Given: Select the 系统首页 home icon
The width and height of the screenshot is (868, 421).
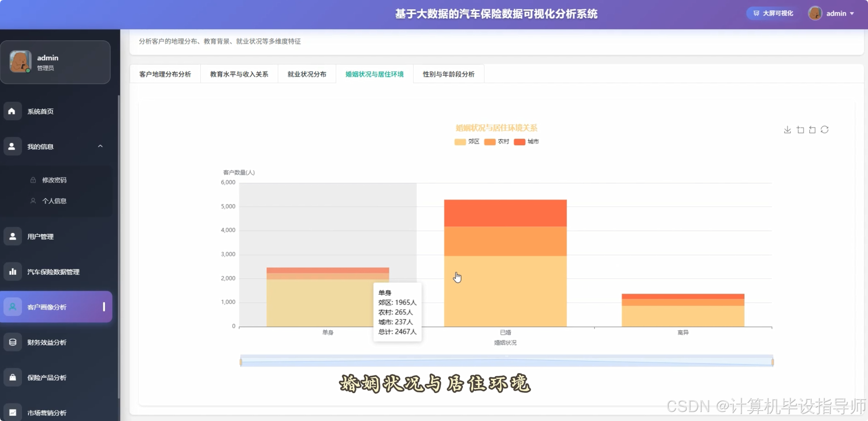Looking at the screenshot, I should pyautogui.click(x=12, y=111).
